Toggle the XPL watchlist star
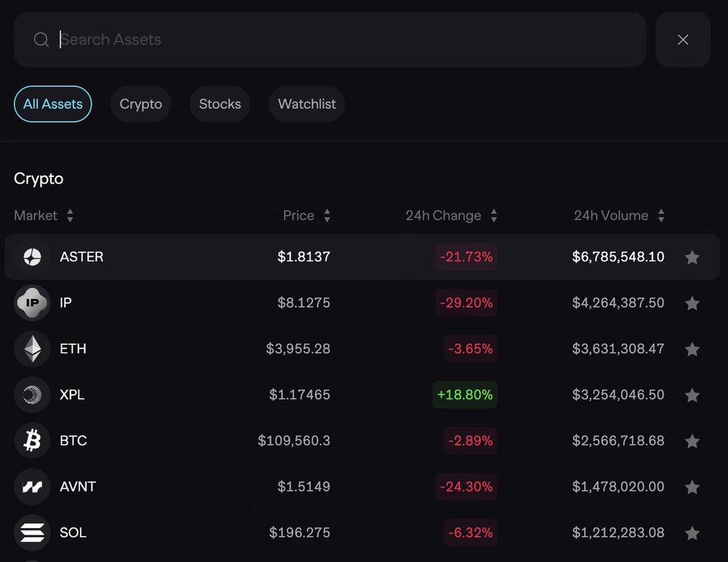The width and height of the screenshot is (728, 562). (692, 394)
